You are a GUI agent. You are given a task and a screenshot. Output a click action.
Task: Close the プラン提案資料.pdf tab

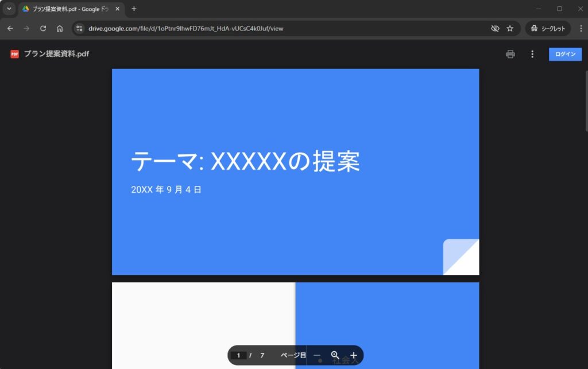coord(117,9)
